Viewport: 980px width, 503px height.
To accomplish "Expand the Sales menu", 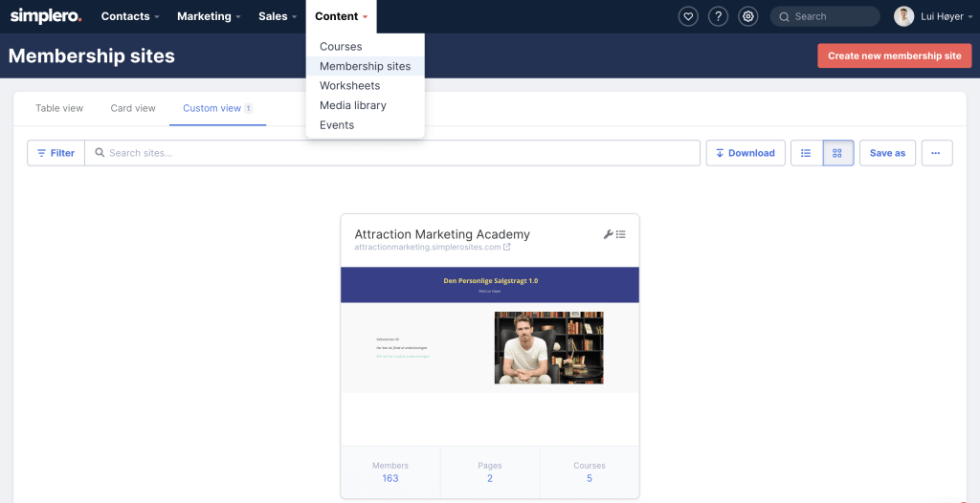I will (278, 17).
